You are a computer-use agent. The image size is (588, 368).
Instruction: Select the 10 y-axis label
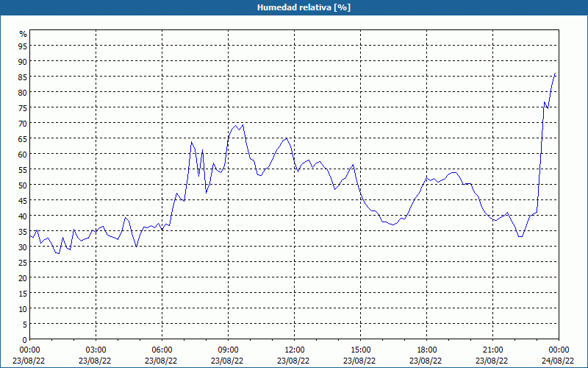coord(23,308)
